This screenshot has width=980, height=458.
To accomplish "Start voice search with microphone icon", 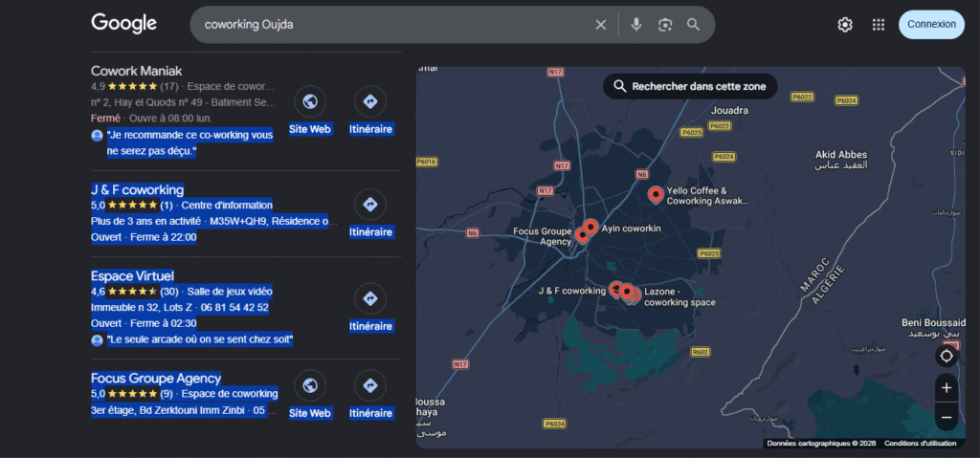I will click(x=636, y=24).
